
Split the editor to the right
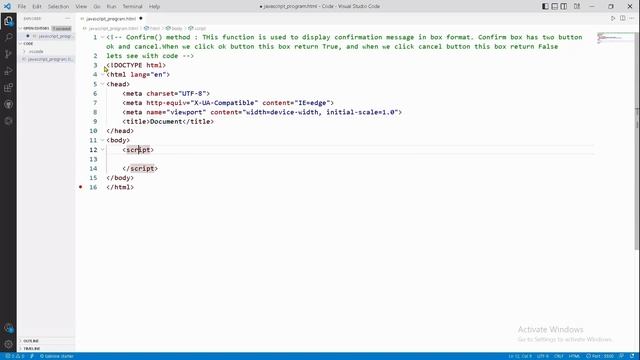[x=622, y=18]
